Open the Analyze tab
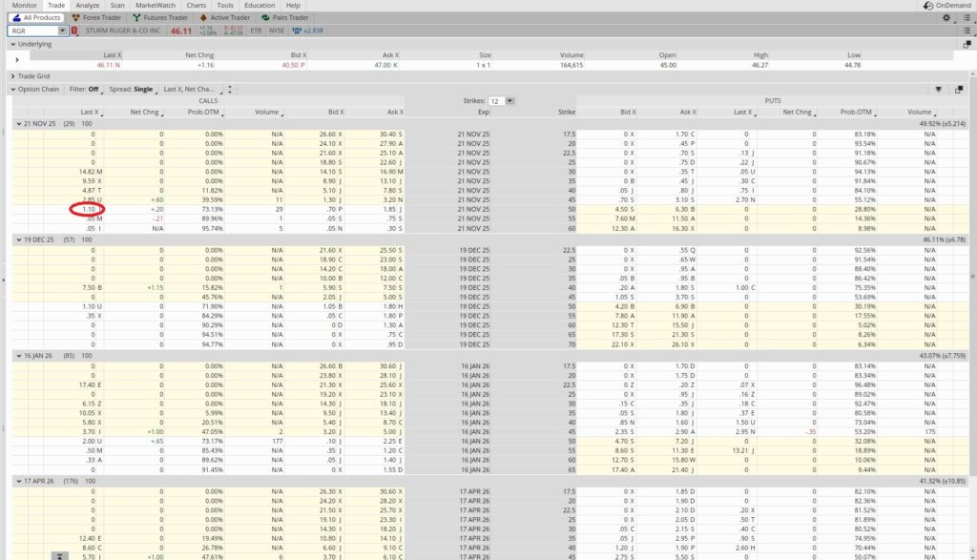977x560 pixels. (x=87, y=6)
